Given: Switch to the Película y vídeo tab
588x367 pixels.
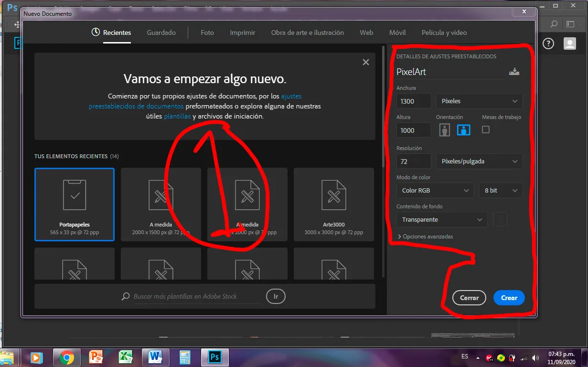Looking at the screenshot, I should coord(444,32).
